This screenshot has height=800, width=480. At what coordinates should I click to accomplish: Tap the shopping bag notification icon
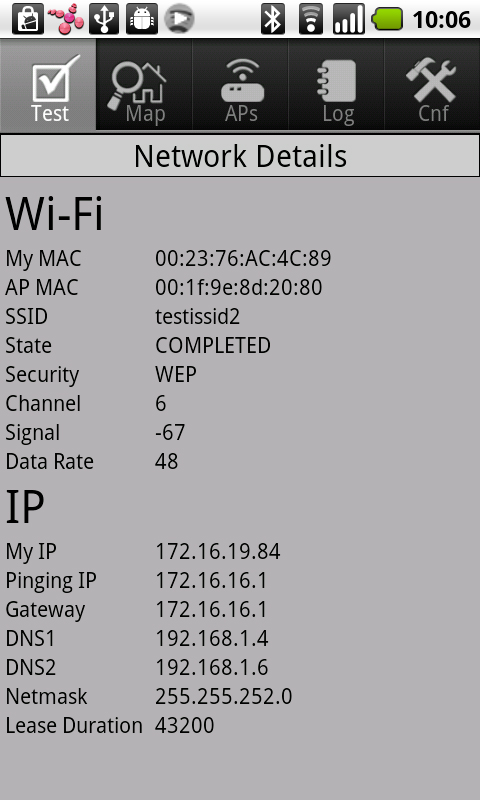pos(27,19)
